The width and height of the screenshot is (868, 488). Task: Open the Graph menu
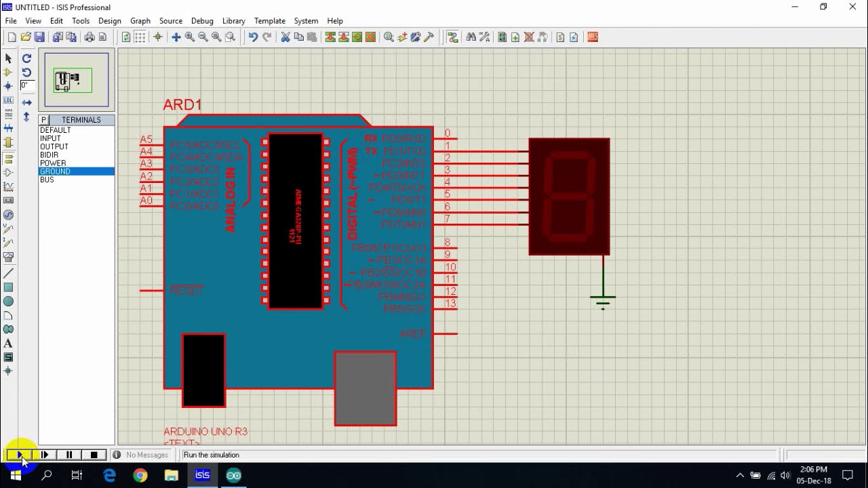coord(140,21)
